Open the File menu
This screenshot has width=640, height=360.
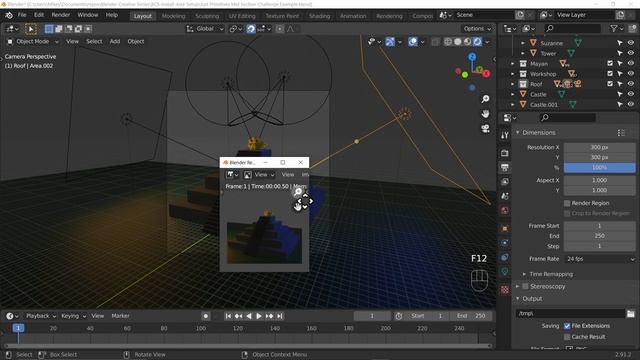coord(22,15)
